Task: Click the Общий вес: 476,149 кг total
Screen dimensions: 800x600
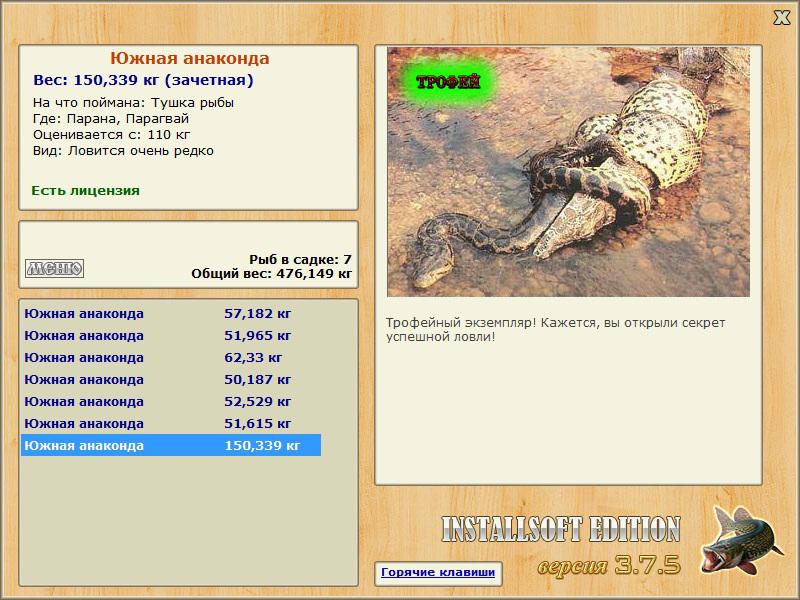Action: tap(272, 273)
